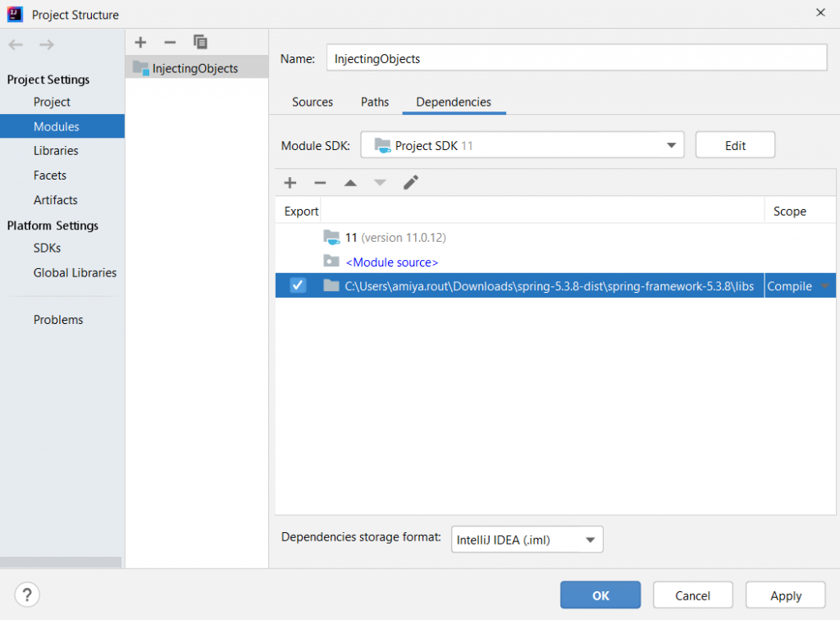Click the Apply button
Image resolution: width=840 pixels, height=620 pixels.
(785, 595)
